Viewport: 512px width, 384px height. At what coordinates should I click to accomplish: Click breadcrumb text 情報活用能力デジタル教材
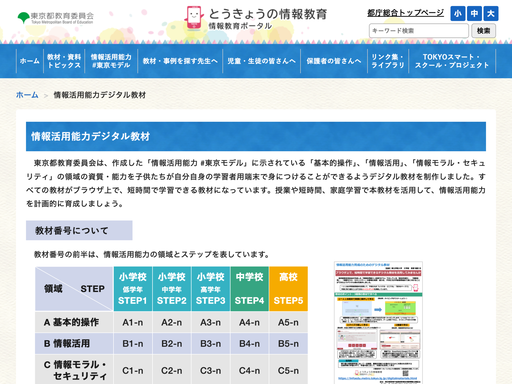click(100, 95)
